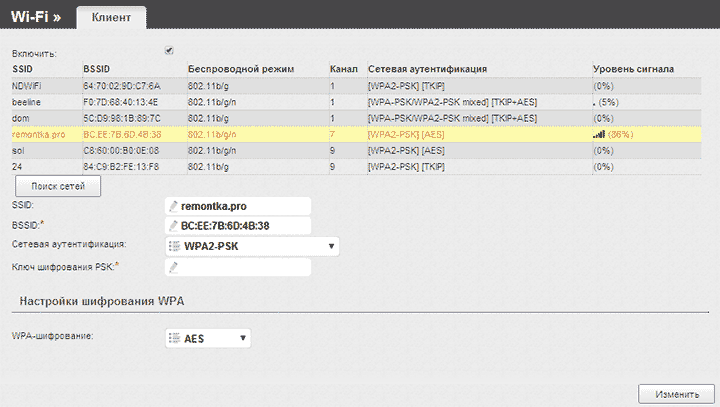Click the Изменить button
Viewport: 720px width, 407px height.
(675, 393)
